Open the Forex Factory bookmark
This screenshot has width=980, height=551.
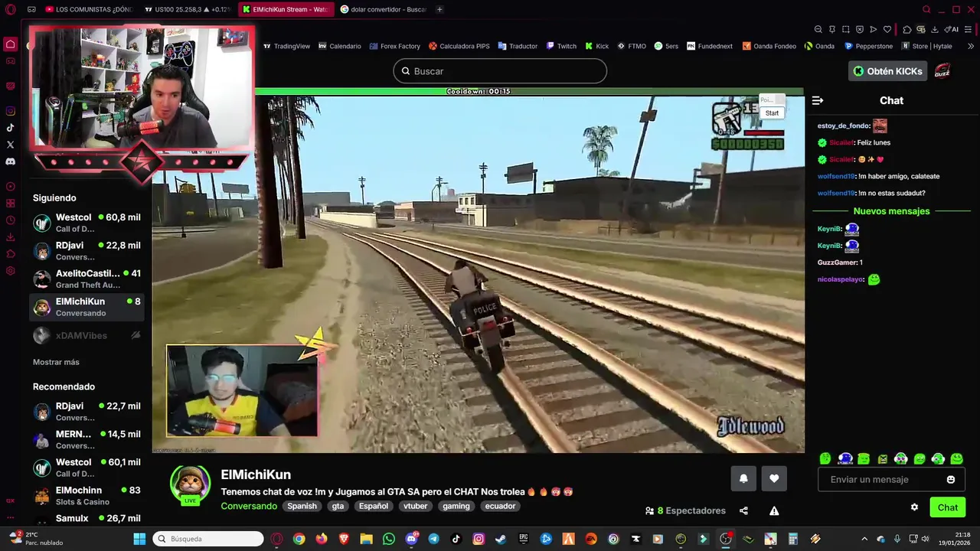tap(394, 46)
